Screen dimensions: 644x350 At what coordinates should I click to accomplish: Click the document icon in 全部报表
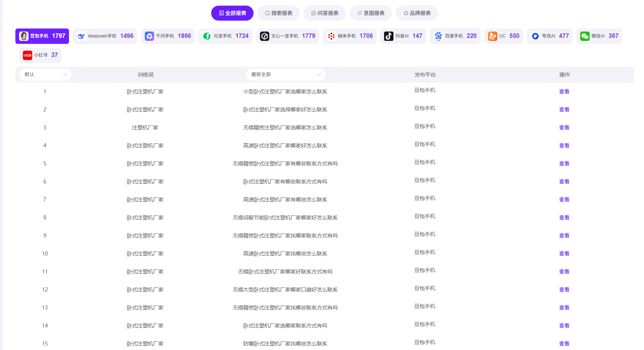pos(221,13)
